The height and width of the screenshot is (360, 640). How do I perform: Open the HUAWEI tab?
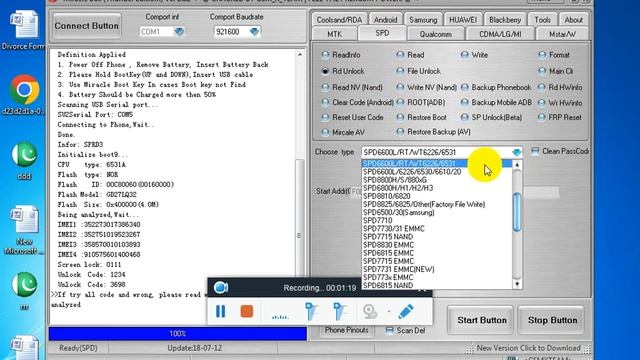click(463, 20)
